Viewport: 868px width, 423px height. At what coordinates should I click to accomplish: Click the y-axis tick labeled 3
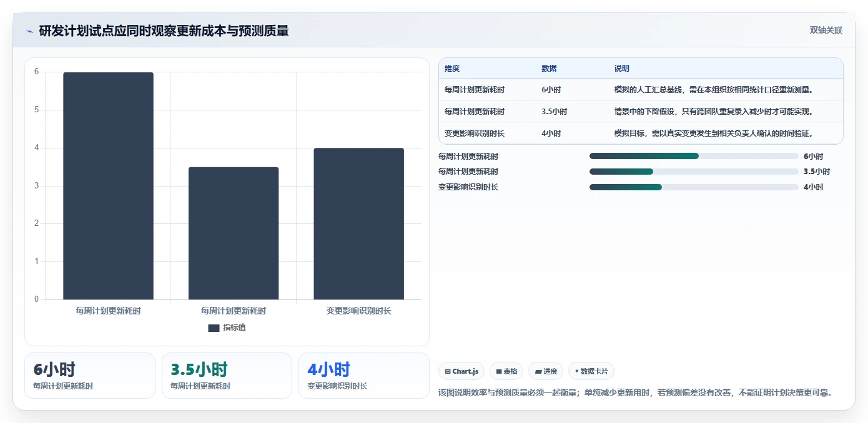tap(37, 186)
